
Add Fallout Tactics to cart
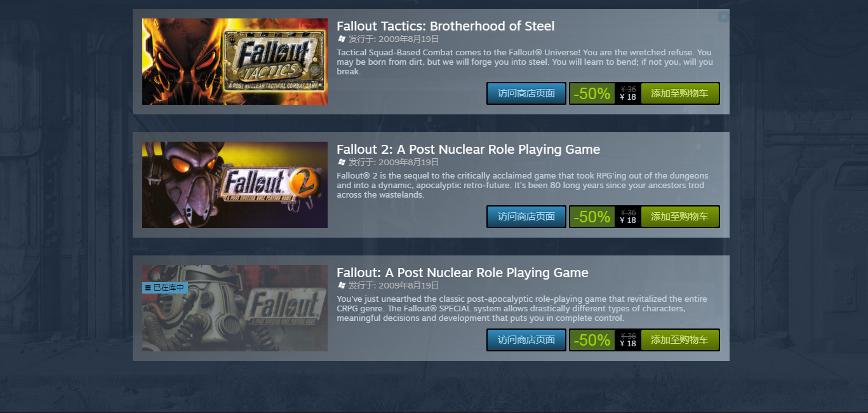pyautogui.click(x=679, y=93)
